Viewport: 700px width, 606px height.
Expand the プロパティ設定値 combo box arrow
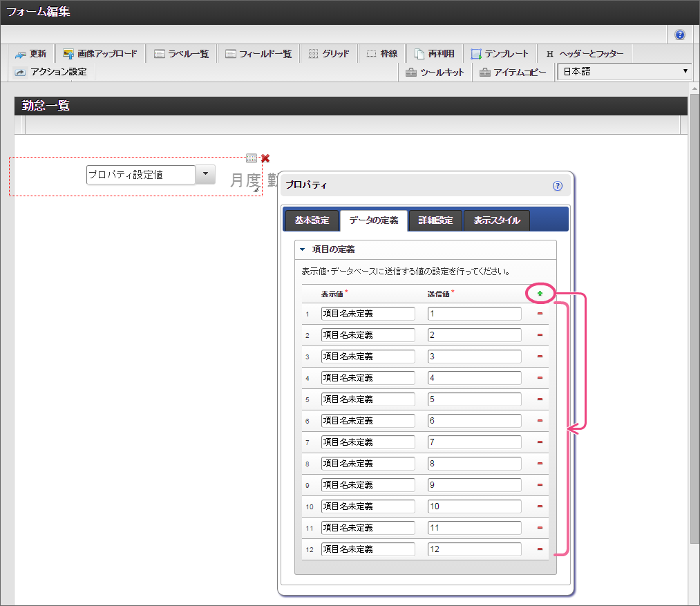pyautogui.click(x=205, y=175)
